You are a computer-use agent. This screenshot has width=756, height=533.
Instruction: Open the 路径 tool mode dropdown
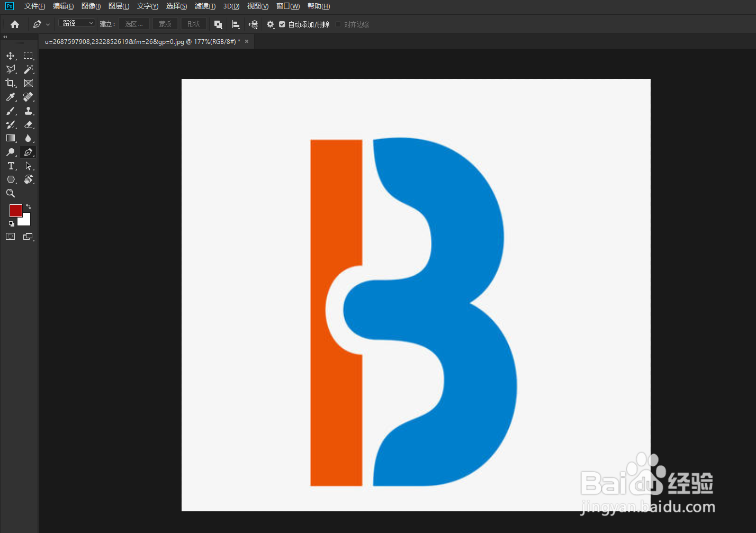[77, 23]
